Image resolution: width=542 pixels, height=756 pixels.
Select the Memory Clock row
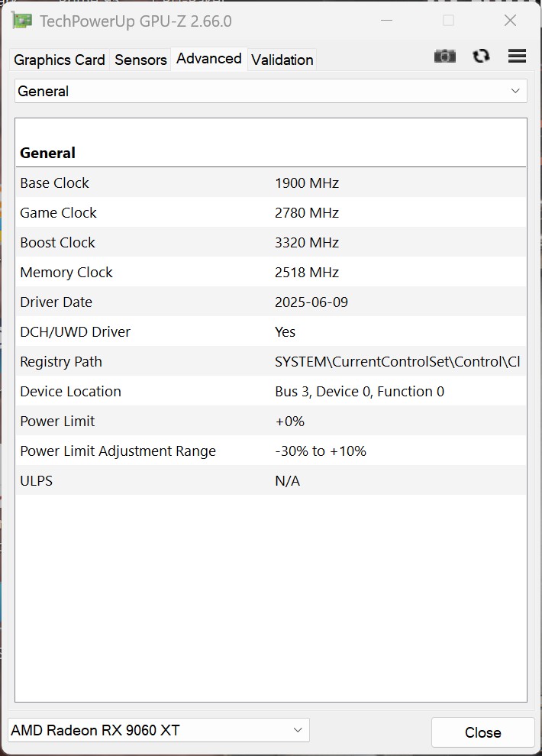tap(270, 273)
